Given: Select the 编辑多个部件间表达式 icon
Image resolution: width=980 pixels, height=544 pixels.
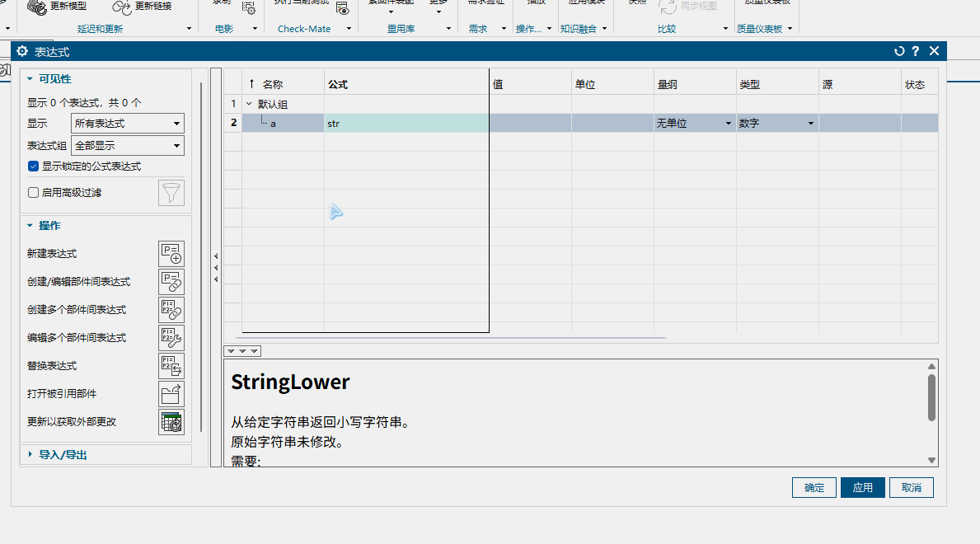Looking at the screenshot, I should [x=171, y=338].
